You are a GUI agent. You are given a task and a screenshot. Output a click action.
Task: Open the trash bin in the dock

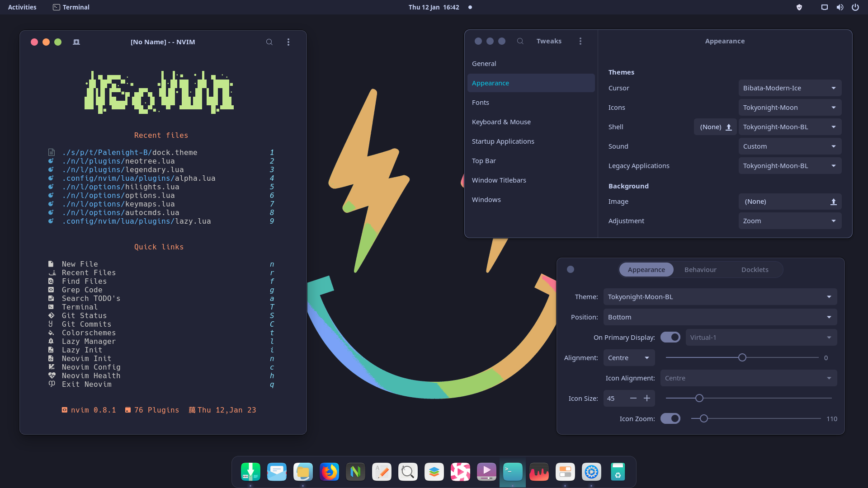click(x=618, y=472)
